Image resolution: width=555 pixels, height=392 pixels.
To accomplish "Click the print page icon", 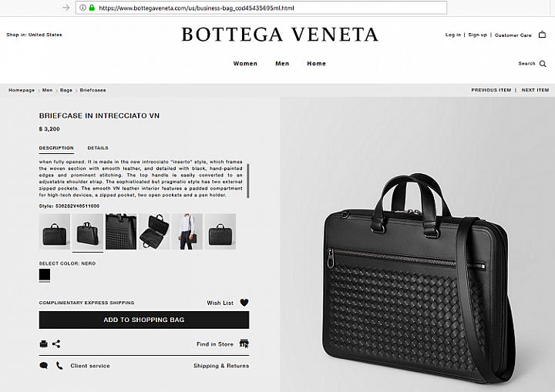I will tap(43, 344).
